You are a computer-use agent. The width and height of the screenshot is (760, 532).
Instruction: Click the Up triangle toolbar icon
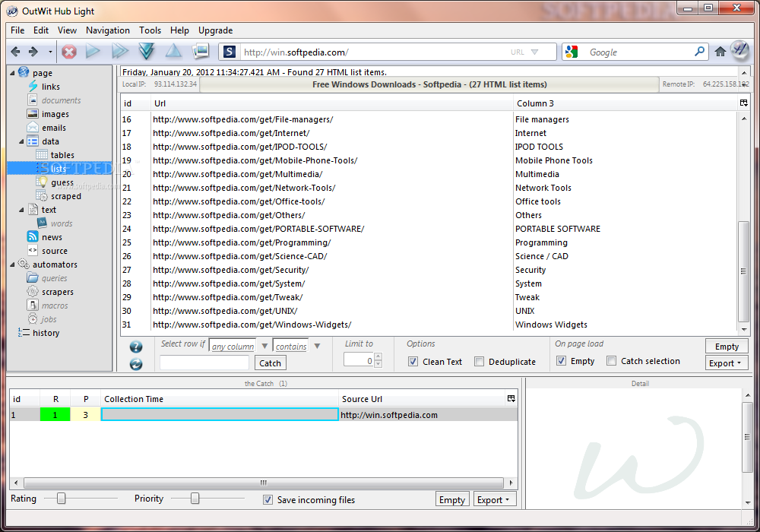pos(173,50)
